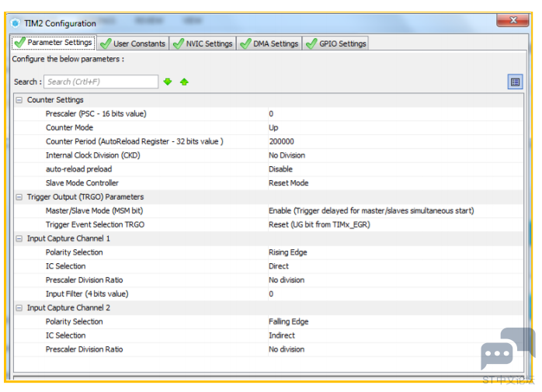Open the User Constants tab
The image size is (542, 392).
(133, 43)
